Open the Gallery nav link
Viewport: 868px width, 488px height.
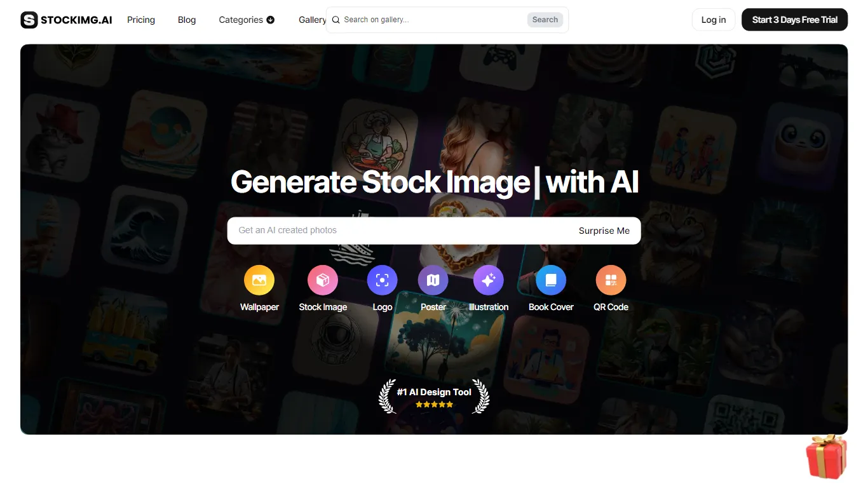coord(312,20)
